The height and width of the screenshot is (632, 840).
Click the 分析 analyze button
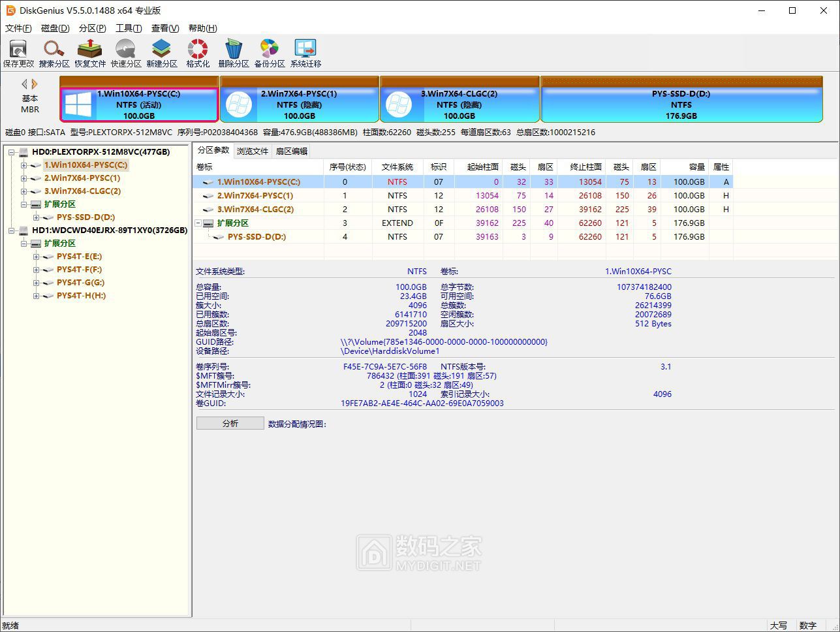[x=230, y=423]
